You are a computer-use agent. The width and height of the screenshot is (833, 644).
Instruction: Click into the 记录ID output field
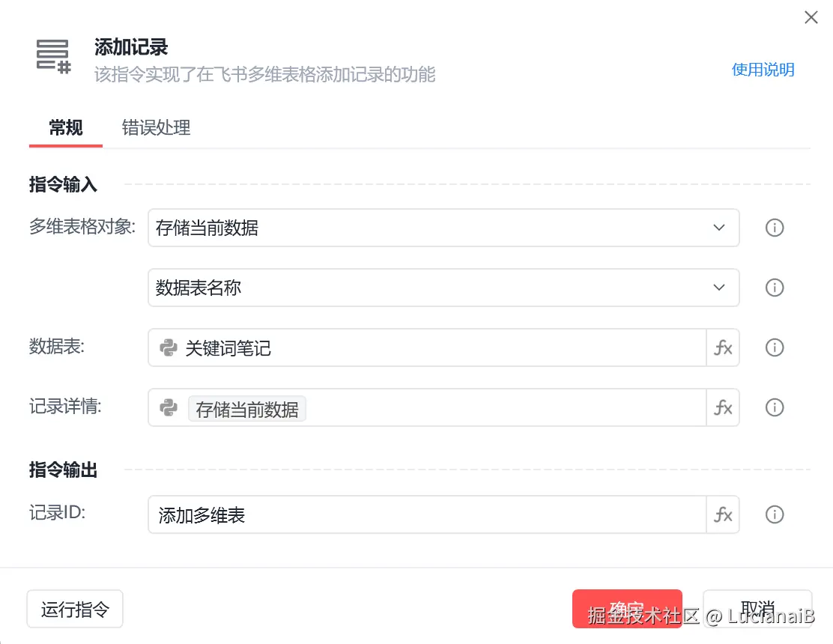(x=427, y=514)
